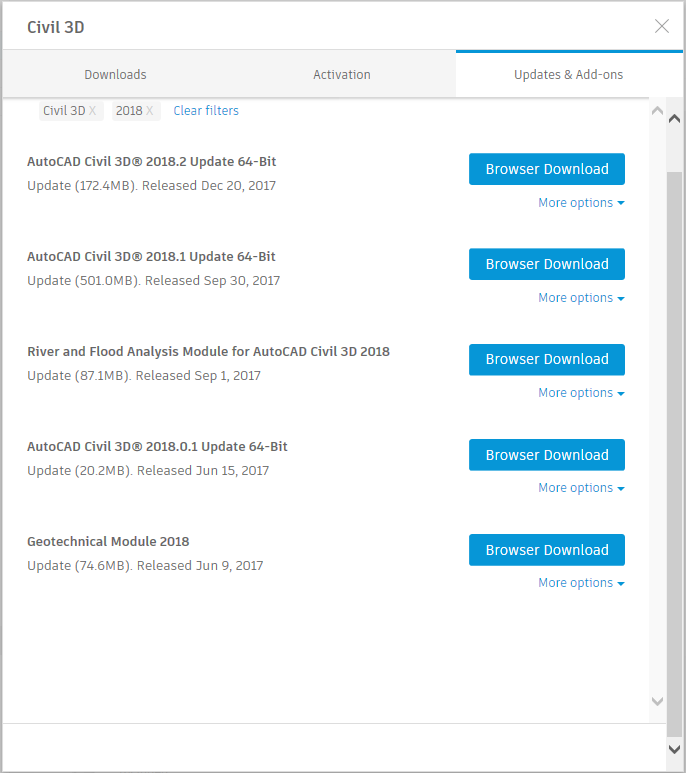This screenshot has width=686, height=773.
Task: Expand More options for 2018.0.1 Update
Action: point(581,488)
